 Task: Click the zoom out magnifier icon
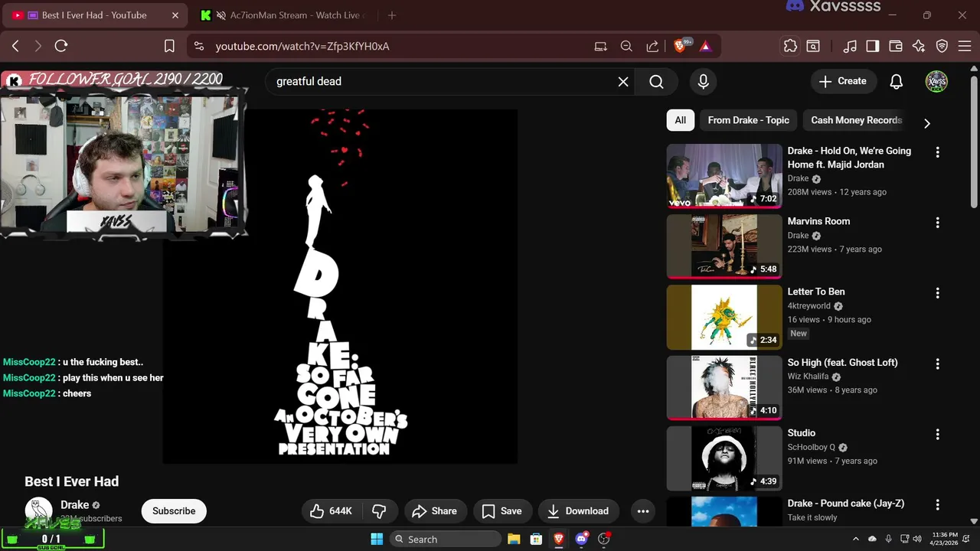[x=626, y=46]
